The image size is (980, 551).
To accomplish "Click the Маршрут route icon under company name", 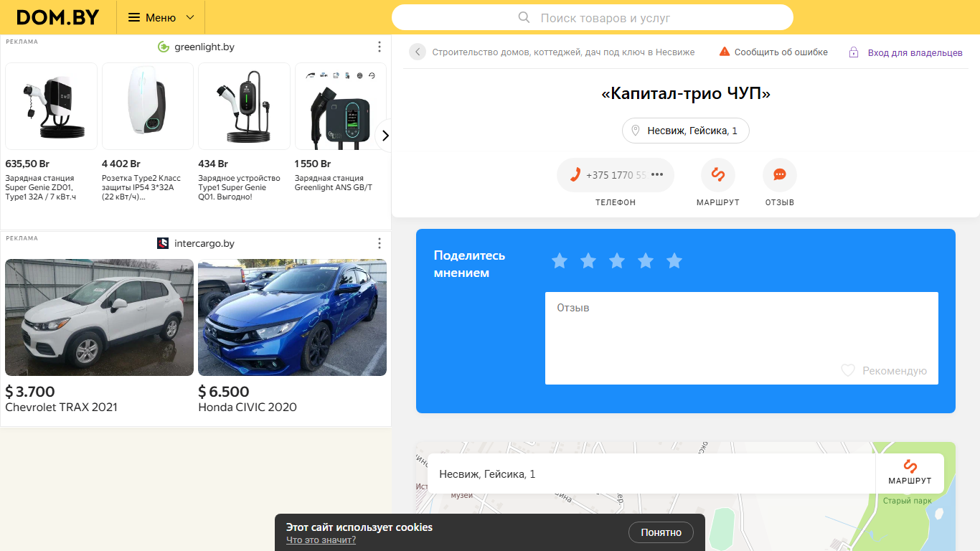I will click(717, 175).
